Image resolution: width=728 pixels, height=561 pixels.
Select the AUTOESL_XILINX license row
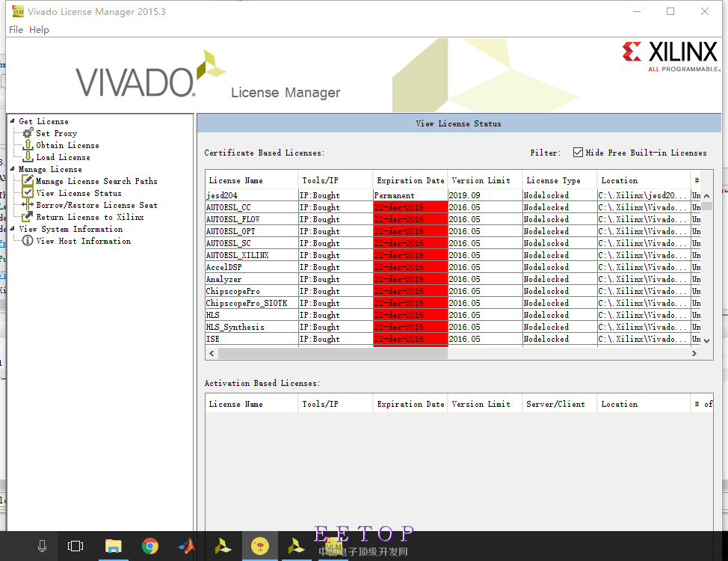(x=453, y=255)
